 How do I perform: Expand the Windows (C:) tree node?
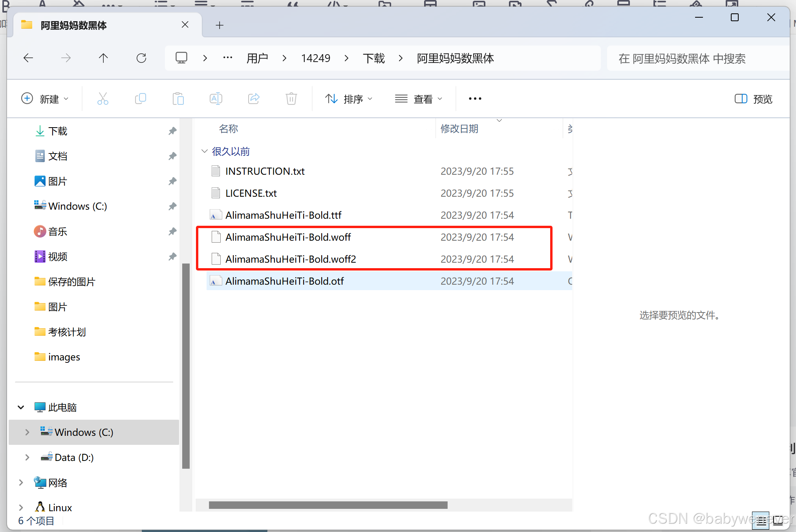[27, 432]
